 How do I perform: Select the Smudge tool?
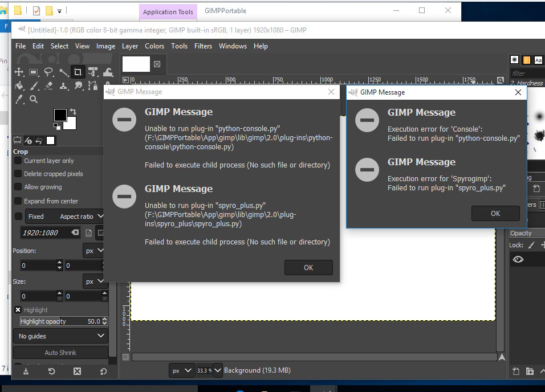coord(79,85)
